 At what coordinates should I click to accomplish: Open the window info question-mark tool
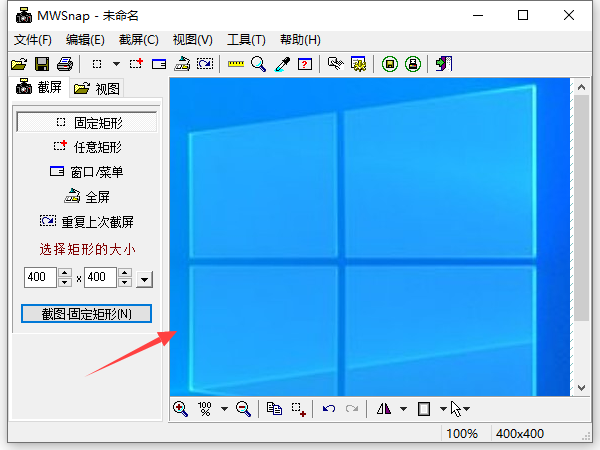pos(305,64)
